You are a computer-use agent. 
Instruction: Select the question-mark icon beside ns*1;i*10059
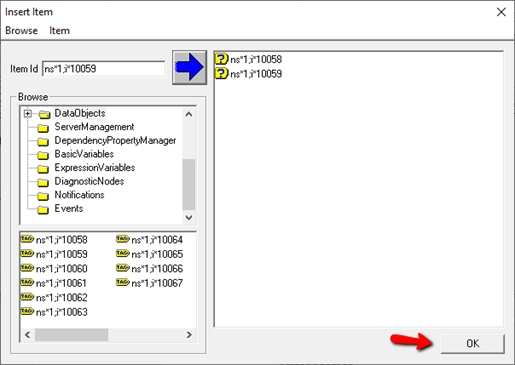pos(221,73)
